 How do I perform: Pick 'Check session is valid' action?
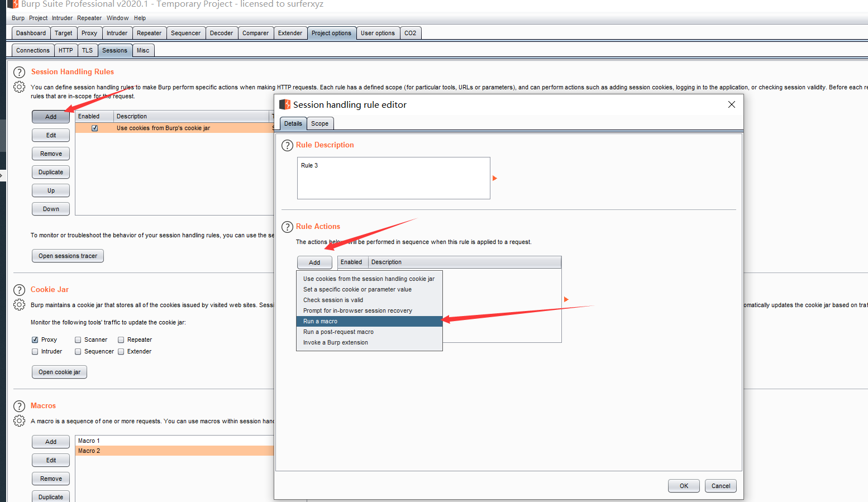(369, 300)
